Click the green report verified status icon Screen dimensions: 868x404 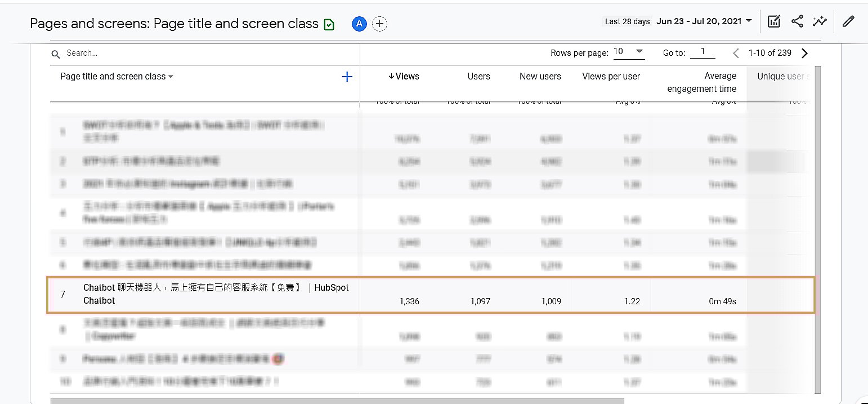(329, 24)
